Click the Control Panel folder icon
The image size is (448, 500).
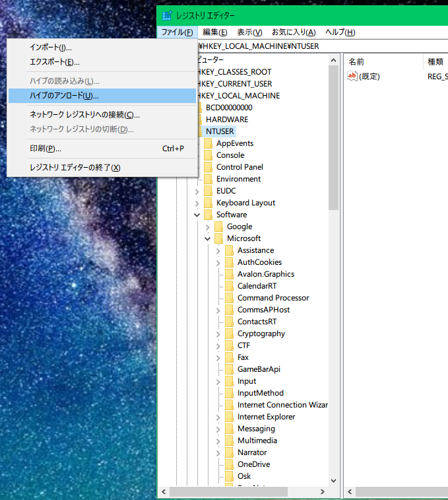coord(208,167)
